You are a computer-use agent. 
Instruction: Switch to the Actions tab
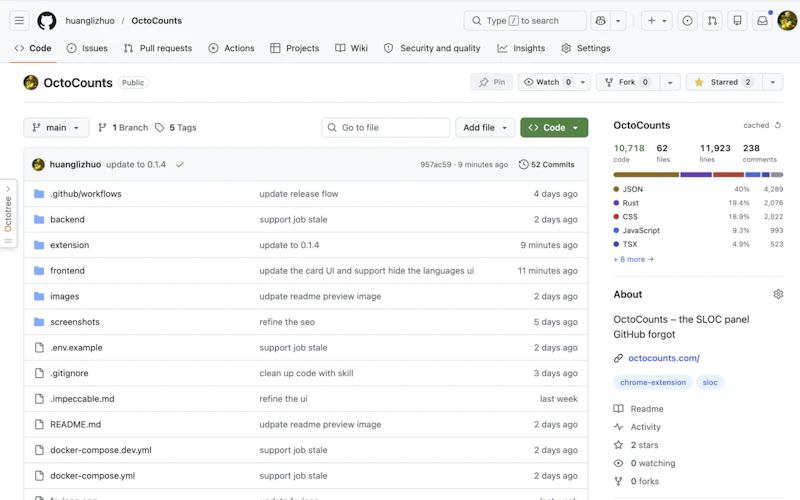(x=231, y=48)
